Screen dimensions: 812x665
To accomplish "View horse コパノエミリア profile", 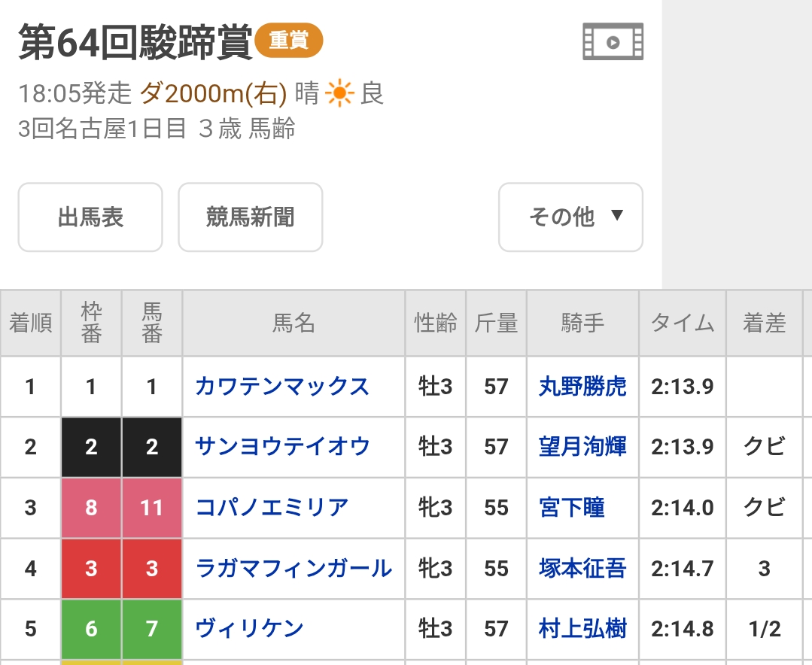I will point(272,507).
